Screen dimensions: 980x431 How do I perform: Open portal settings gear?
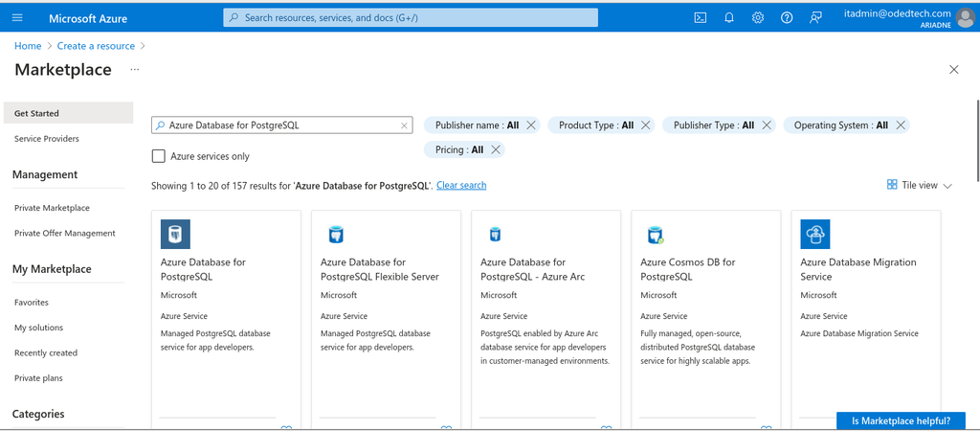[758, 17]
